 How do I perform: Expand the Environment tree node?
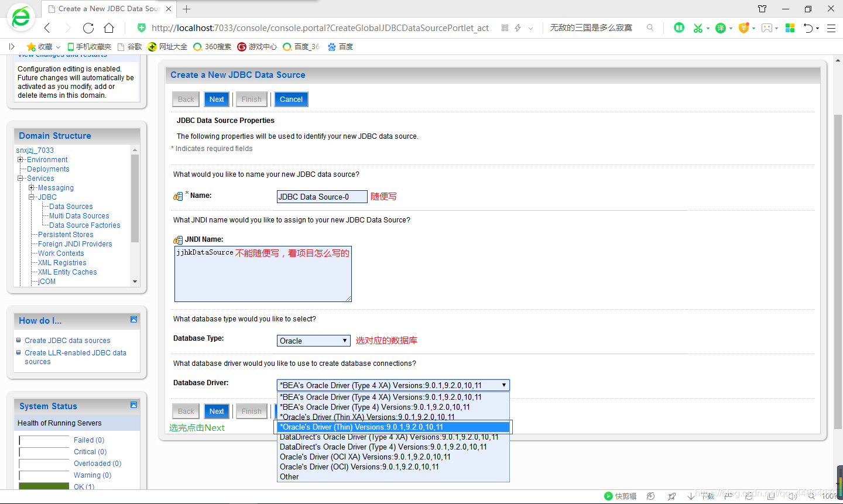(x=20, y=159)
